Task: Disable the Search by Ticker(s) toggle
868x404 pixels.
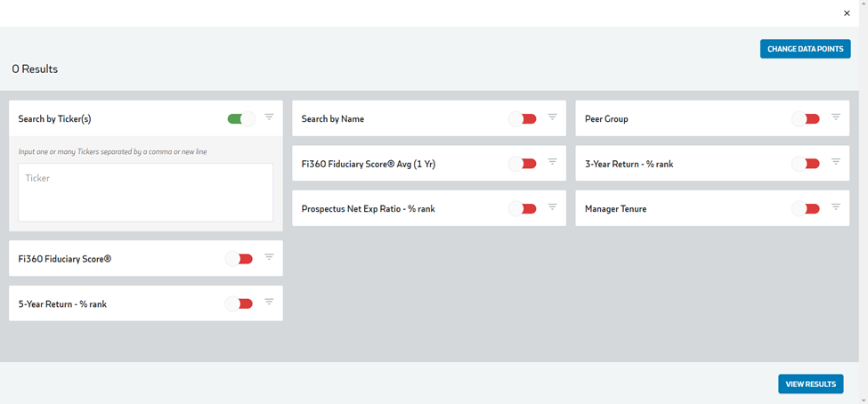Action: point(241,119)
